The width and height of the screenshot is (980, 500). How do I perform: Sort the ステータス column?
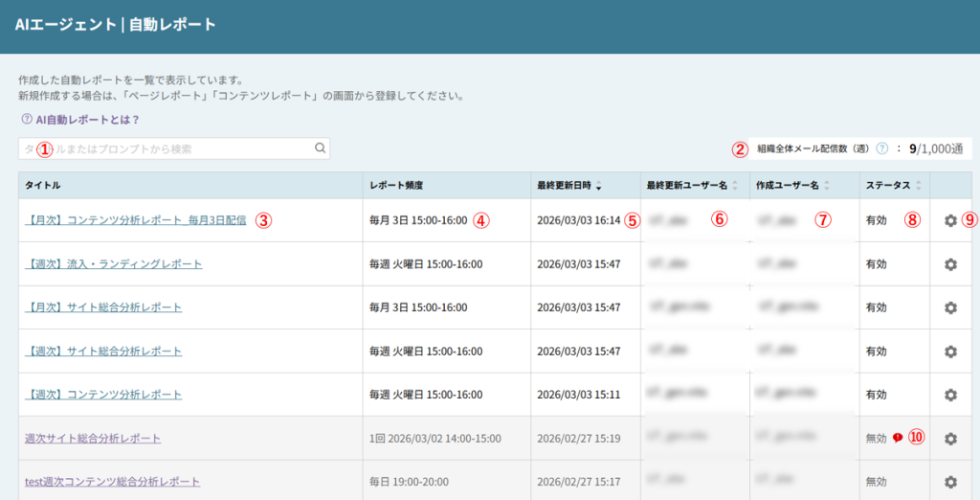click(918, 185)
